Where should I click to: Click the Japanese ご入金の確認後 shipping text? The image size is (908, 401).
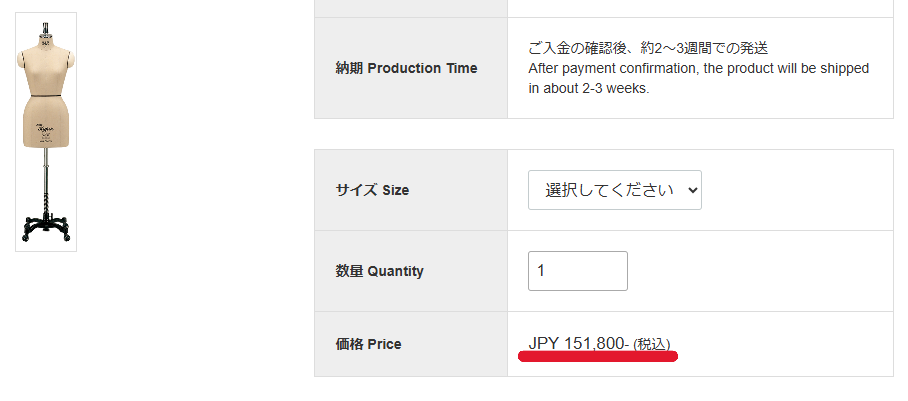tap(652, 48)
